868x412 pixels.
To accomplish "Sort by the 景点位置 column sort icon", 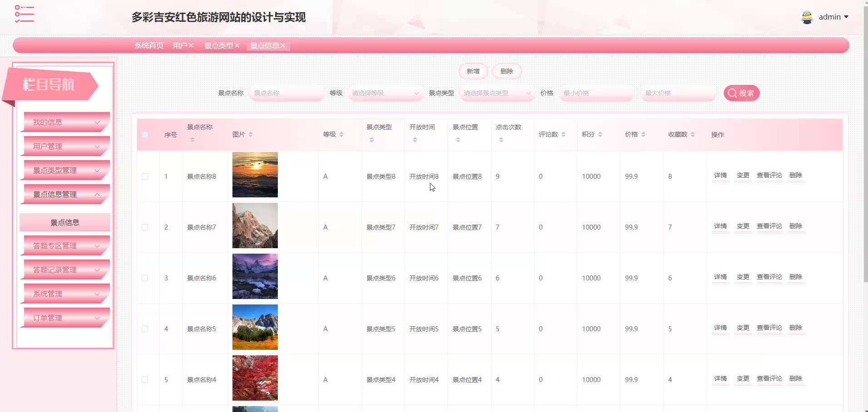I will [x=458, y=140].
